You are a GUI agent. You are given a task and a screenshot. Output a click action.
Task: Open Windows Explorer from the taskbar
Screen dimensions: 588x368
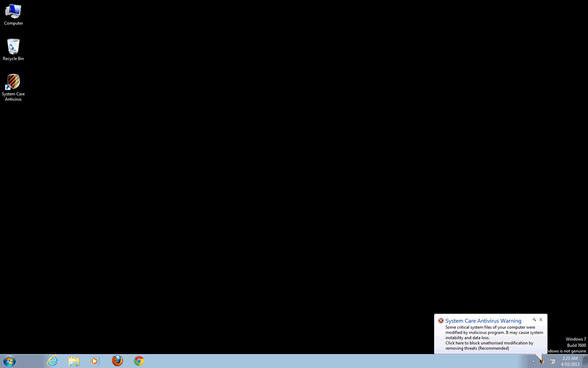click(74, 361)
